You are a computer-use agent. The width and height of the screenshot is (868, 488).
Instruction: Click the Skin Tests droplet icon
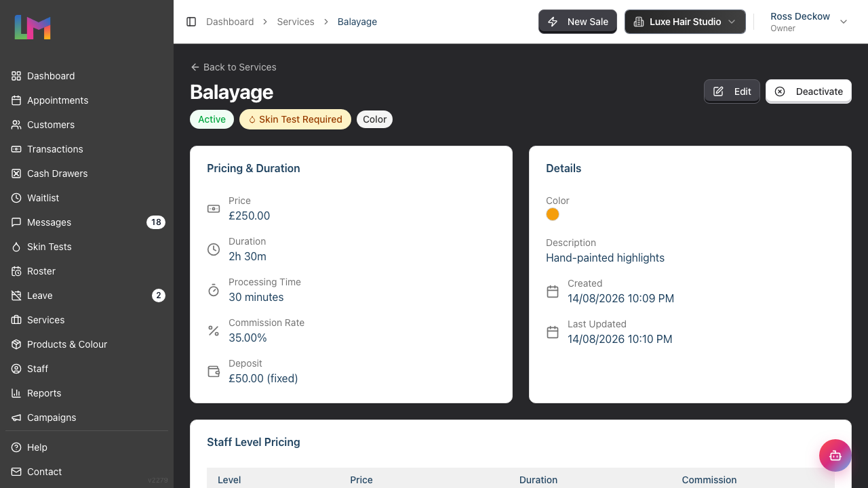click(x=16, y=247)
